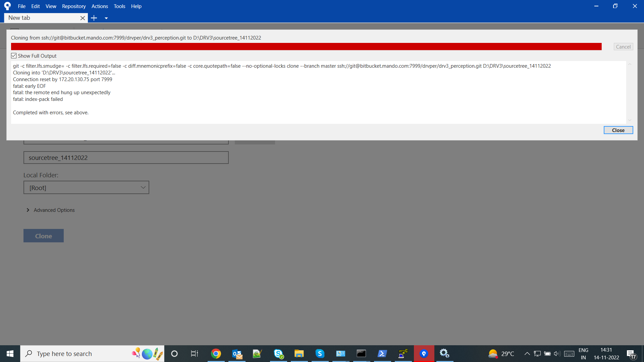Open PuTTY-style terminal icon in taskbar
The width and height of the screenshot is (644, 362).
[x=403, y=354]
